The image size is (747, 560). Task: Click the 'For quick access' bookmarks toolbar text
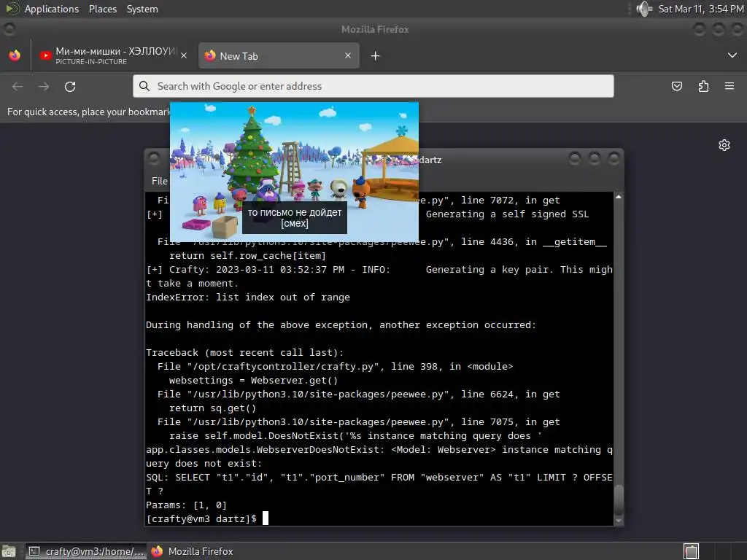tap(88, 112)
